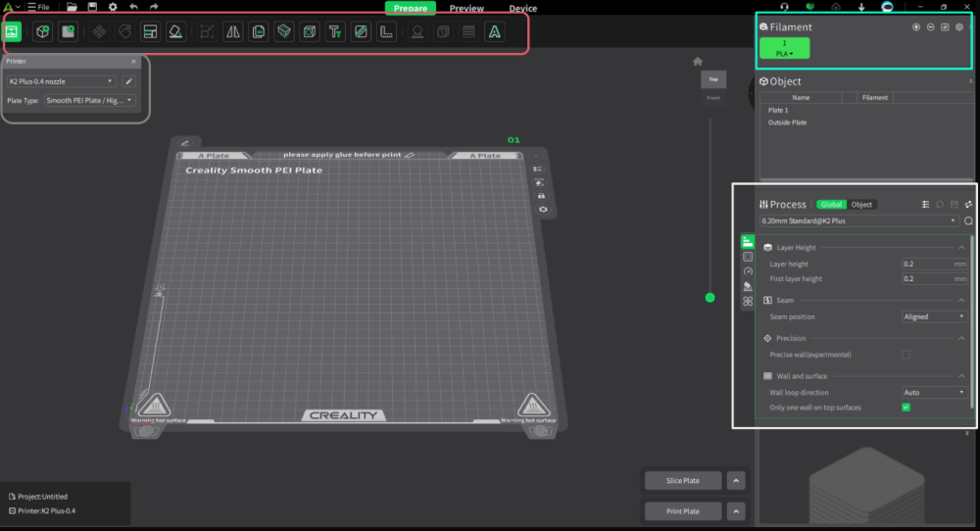This screenshot has width=980, height=531.
Task: Switch Process scope to Global
Action: coord(831,205)
